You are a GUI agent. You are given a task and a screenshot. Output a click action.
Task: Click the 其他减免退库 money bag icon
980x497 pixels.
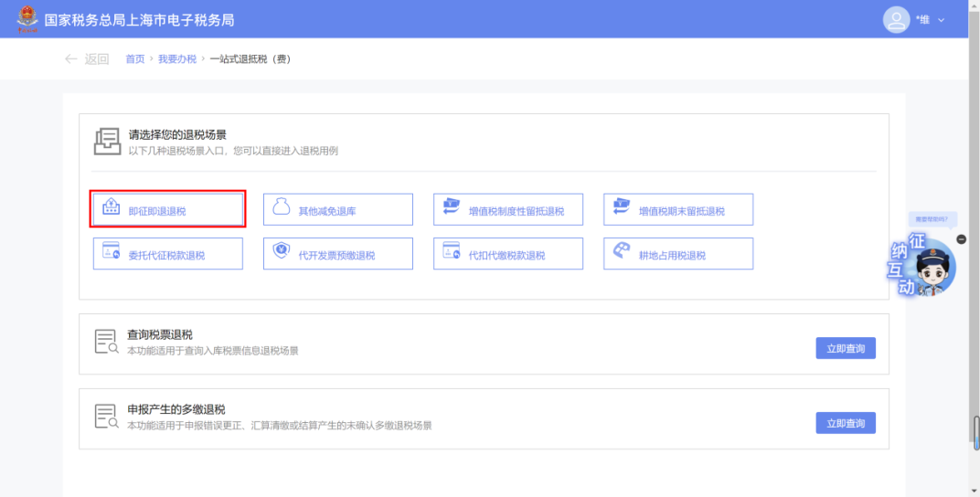point(282,208)
